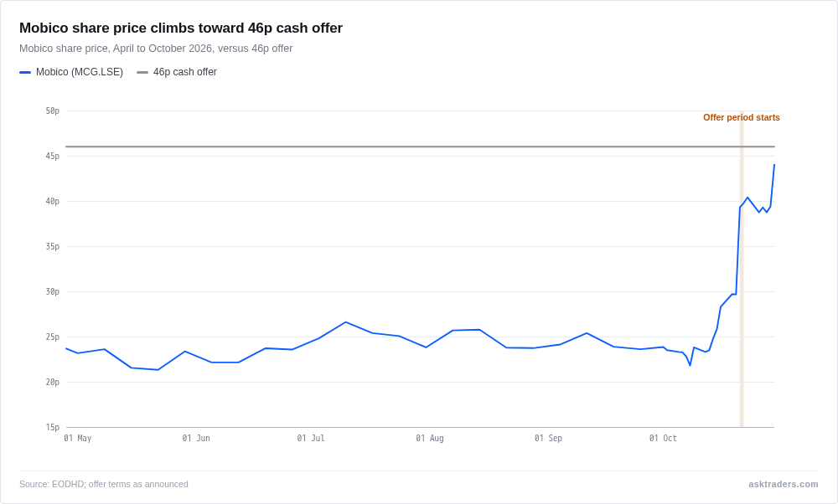Toggle the 46p cash offer legend entry
The height and width of the screenshot is (504, 838).
point(177,72)
